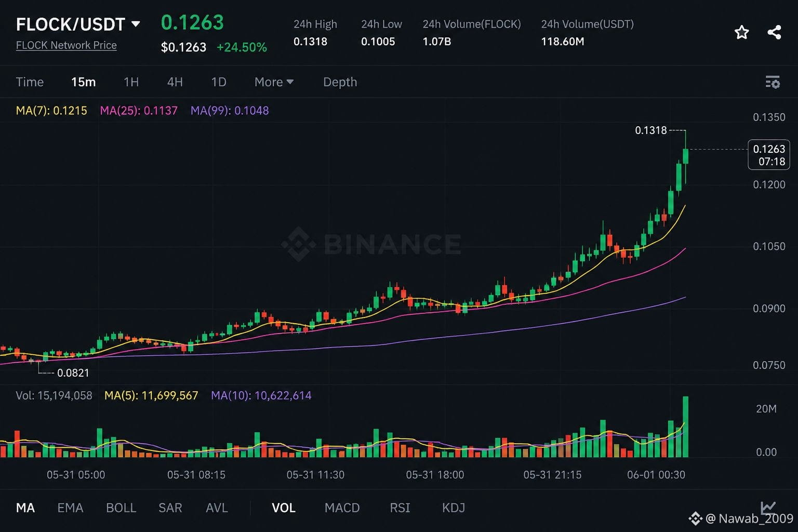This screenshot has height=532, width=798.
Task: Click the volume MA(10): 10,622,614 label
Action: [x=261, y=395]
